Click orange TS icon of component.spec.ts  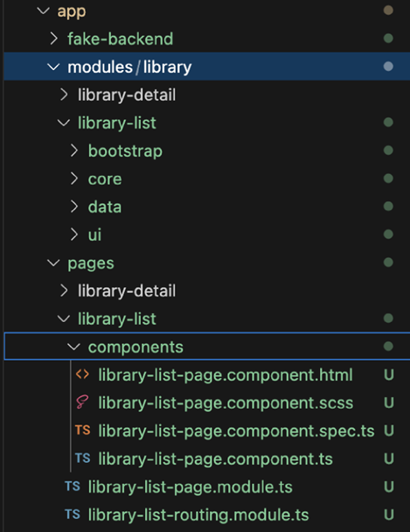[82, 430]
